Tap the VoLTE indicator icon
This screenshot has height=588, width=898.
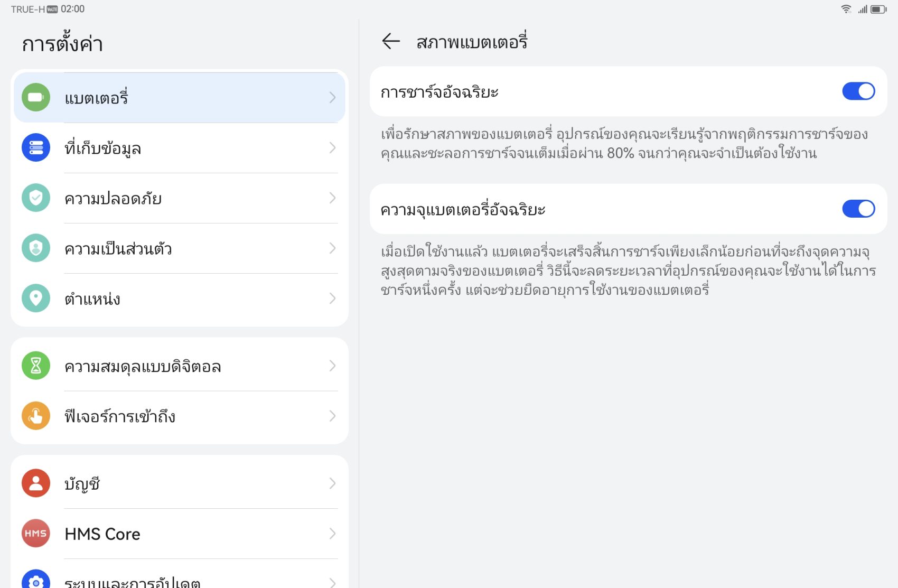[x=52, y=10]
